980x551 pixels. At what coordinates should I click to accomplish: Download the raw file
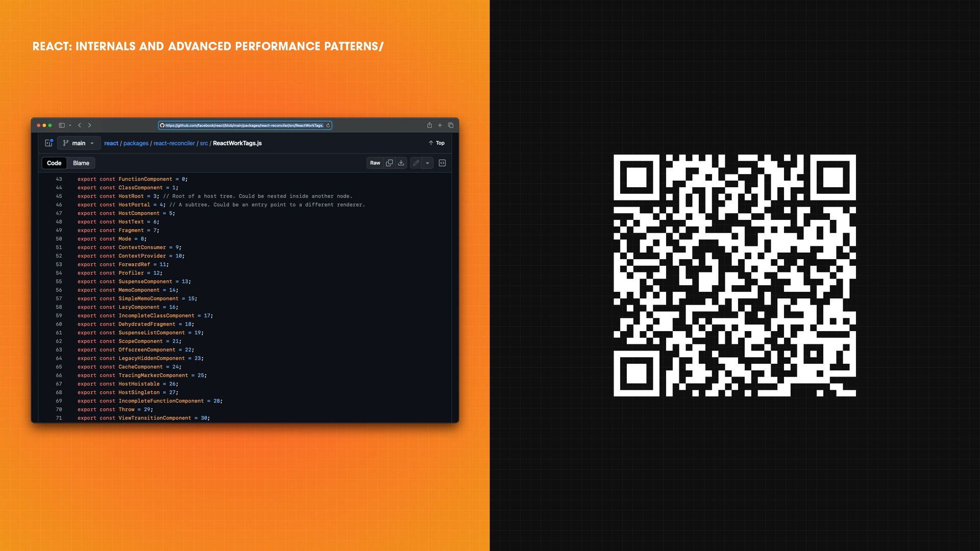click(x=401, y=163)
